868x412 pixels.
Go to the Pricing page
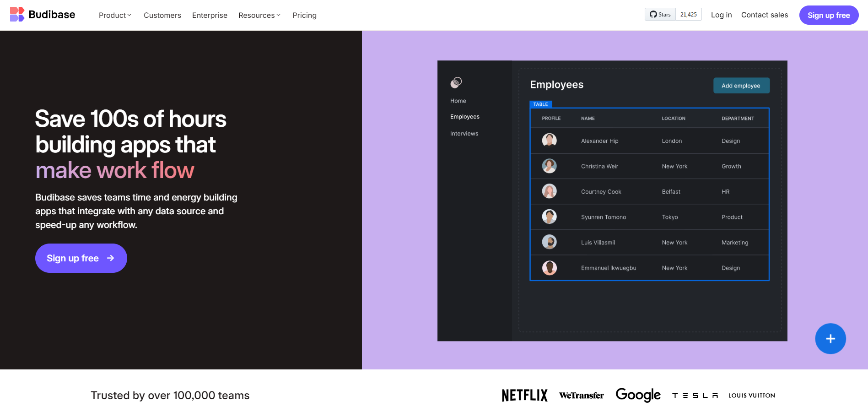pos(304,15)
